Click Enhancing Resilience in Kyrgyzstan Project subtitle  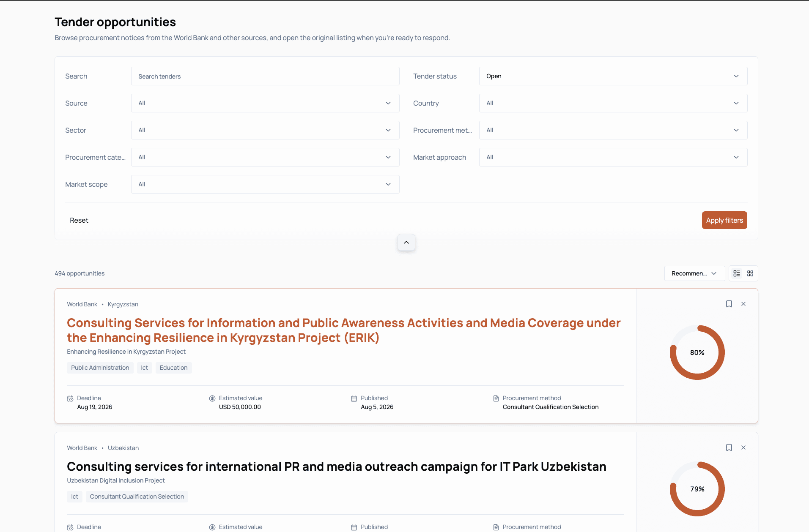(126, 352)
